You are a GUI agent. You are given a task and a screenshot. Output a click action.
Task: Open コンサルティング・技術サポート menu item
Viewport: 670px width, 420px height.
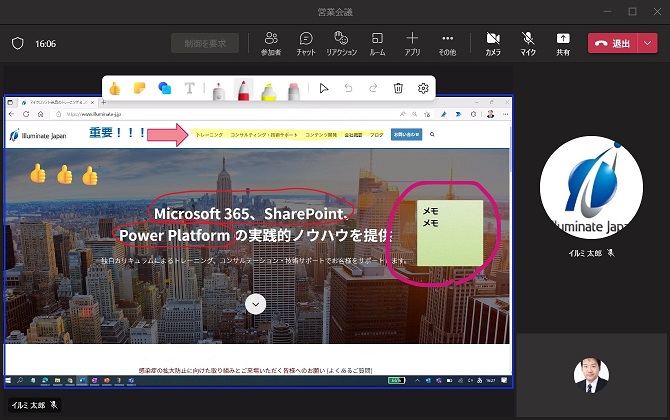pos(264,135)
